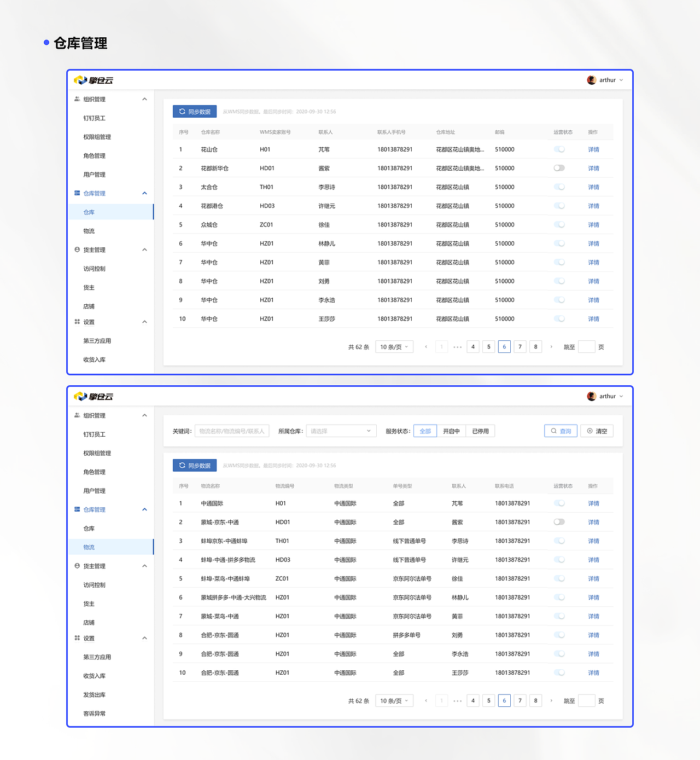Click 林静儿 contact cell in warehouse table
Screen dimensions: 700x760
pos(327,243)
